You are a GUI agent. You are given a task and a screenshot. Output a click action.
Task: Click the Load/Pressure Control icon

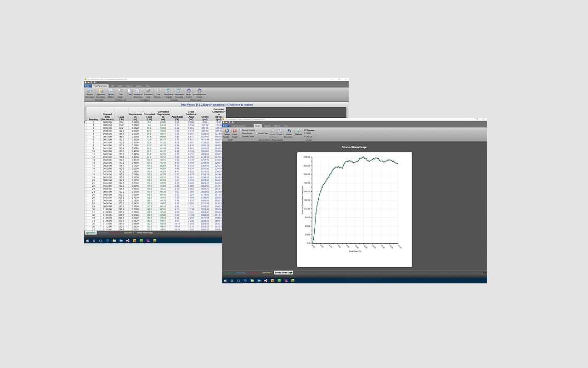tap(199, 93)
